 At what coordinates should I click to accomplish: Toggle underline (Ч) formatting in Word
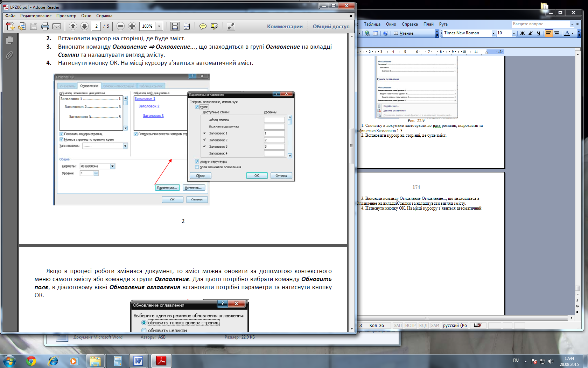coord(538,33)
